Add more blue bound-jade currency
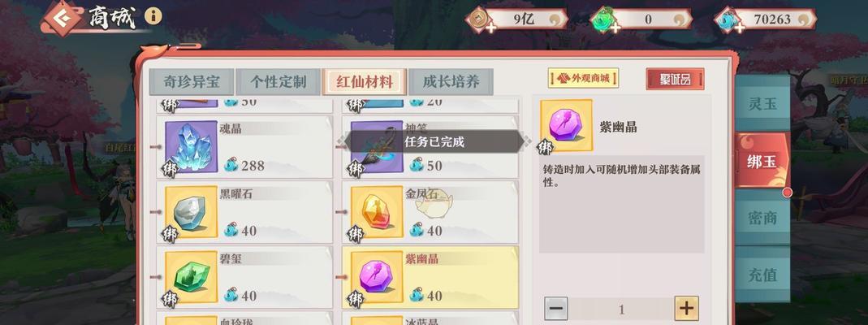This screenshot has width=868, height=325. click(740, 28)
